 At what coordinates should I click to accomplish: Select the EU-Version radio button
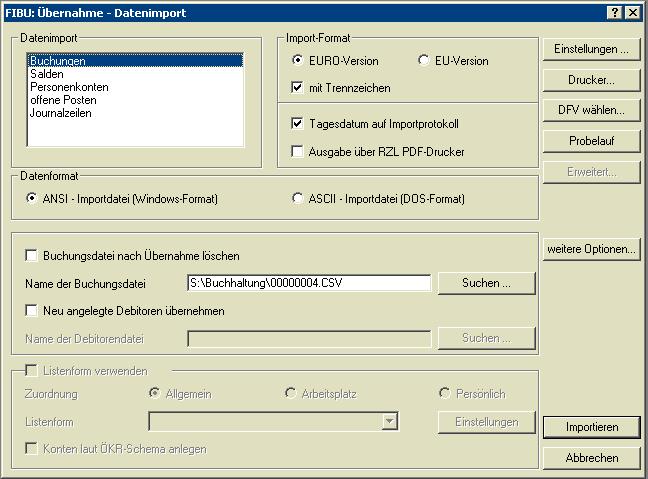click(x=424, y=61)
